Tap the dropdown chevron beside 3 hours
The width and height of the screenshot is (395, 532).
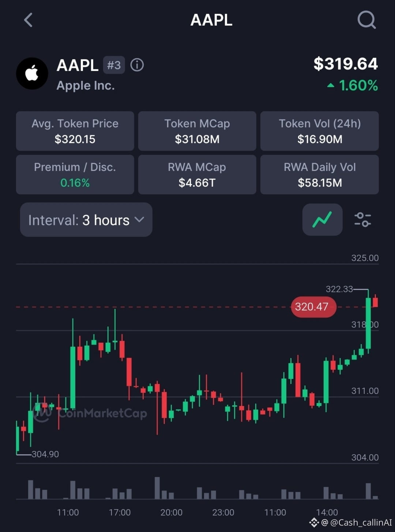(139, 220)
